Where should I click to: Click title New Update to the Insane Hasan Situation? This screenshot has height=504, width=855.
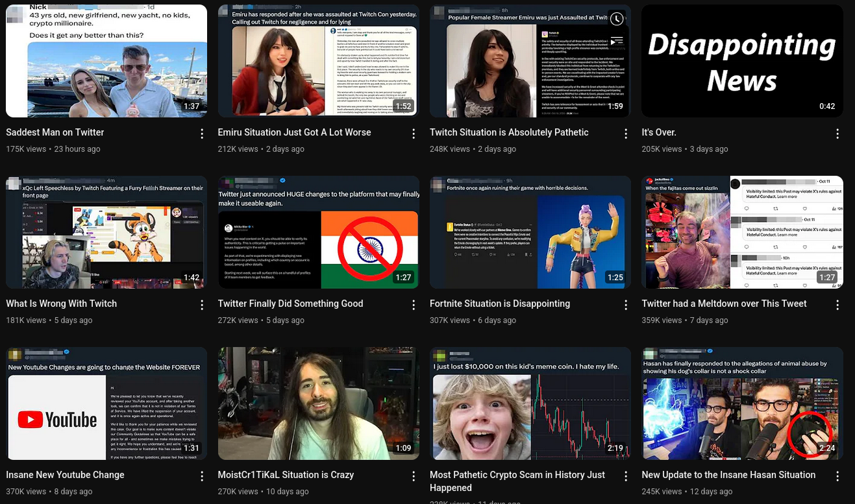coord(728,475)
